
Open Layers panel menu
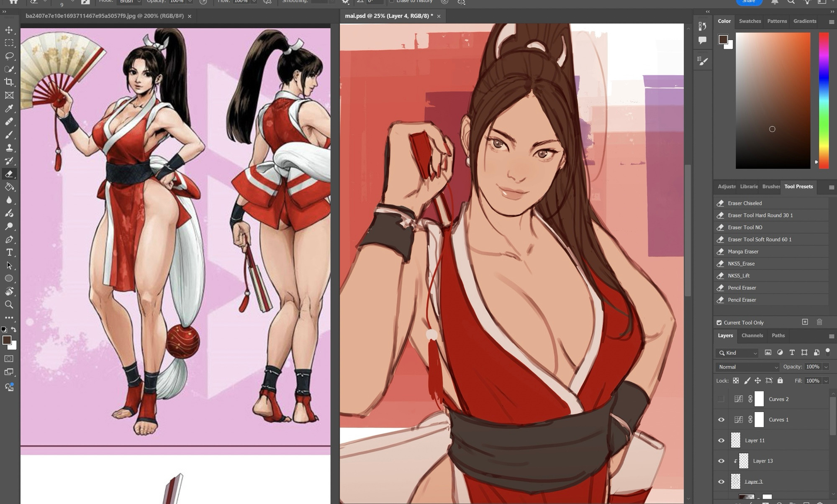831,336
